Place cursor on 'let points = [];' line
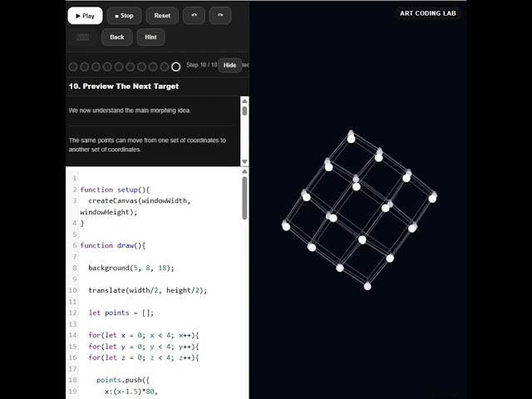This screenshot has height=399, width=532. [x=121, y=313]
